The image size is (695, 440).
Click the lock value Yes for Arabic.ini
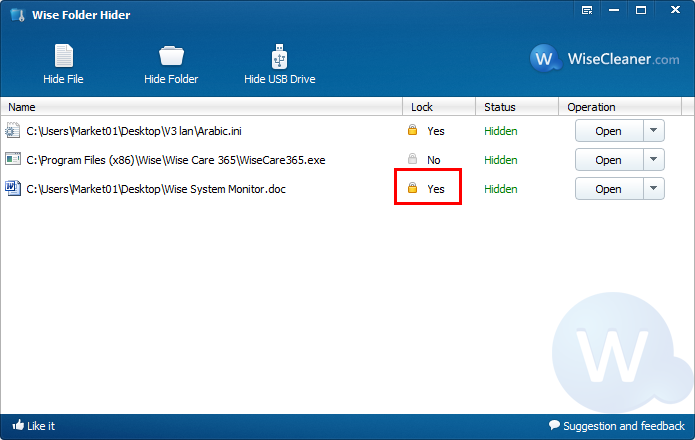pos(436,131)
